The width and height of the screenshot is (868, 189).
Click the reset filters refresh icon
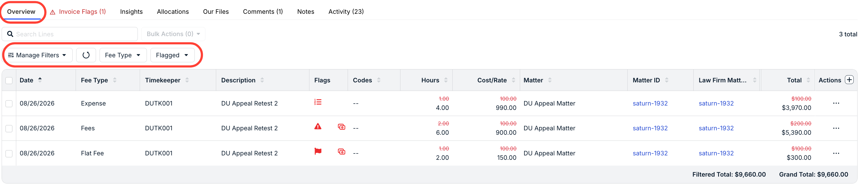(x=86, y=55)
